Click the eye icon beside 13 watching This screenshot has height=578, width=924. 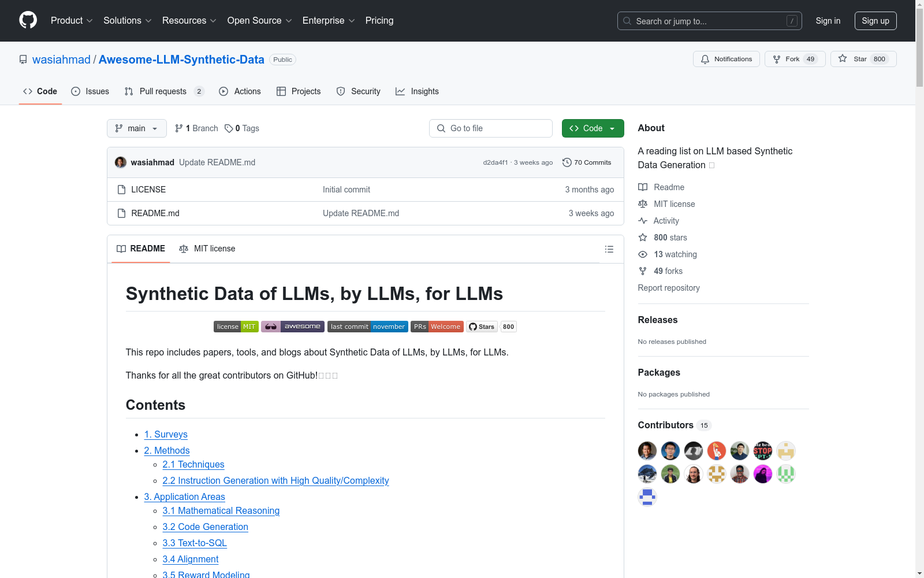pos(643,254)
